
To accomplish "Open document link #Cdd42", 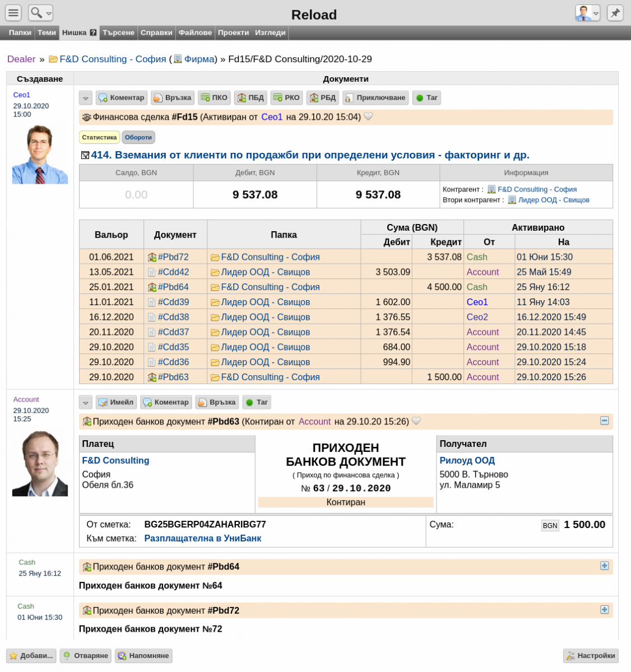I will click(x=173, y=272).
